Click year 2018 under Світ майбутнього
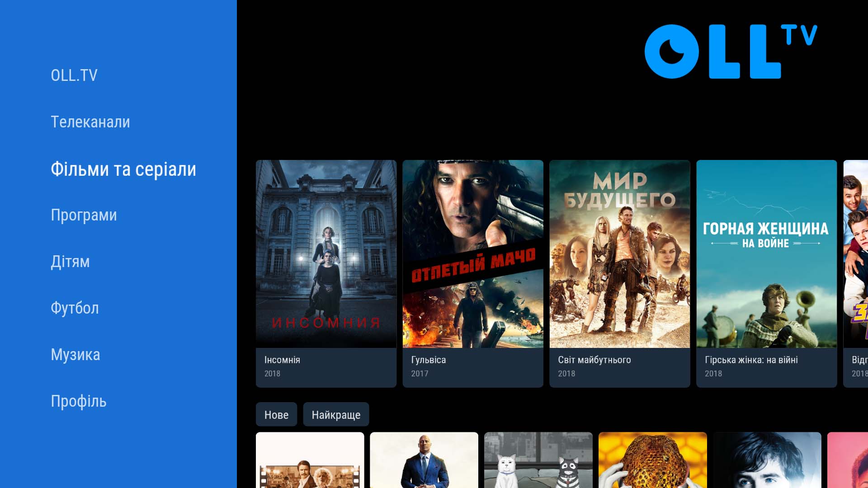 (x=566, y=374)
